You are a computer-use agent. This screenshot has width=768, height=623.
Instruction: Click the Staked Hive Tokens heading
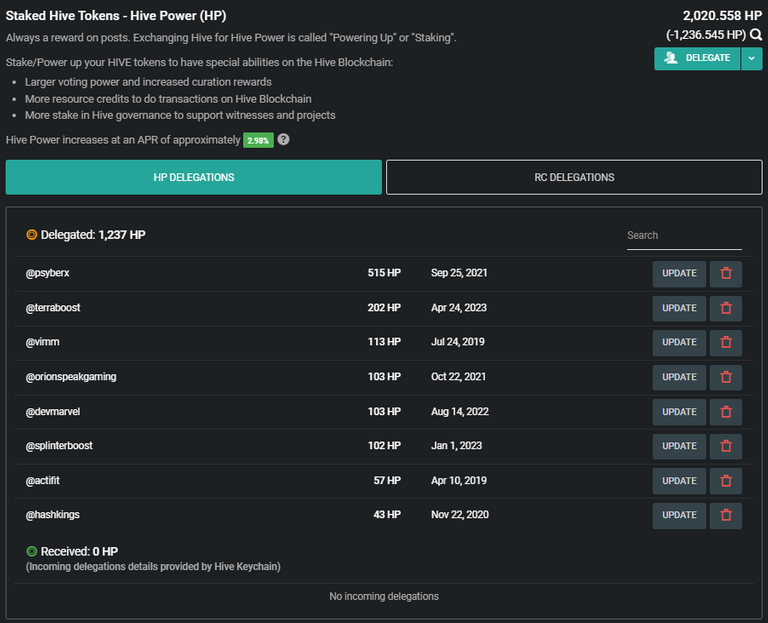[116, 16]
